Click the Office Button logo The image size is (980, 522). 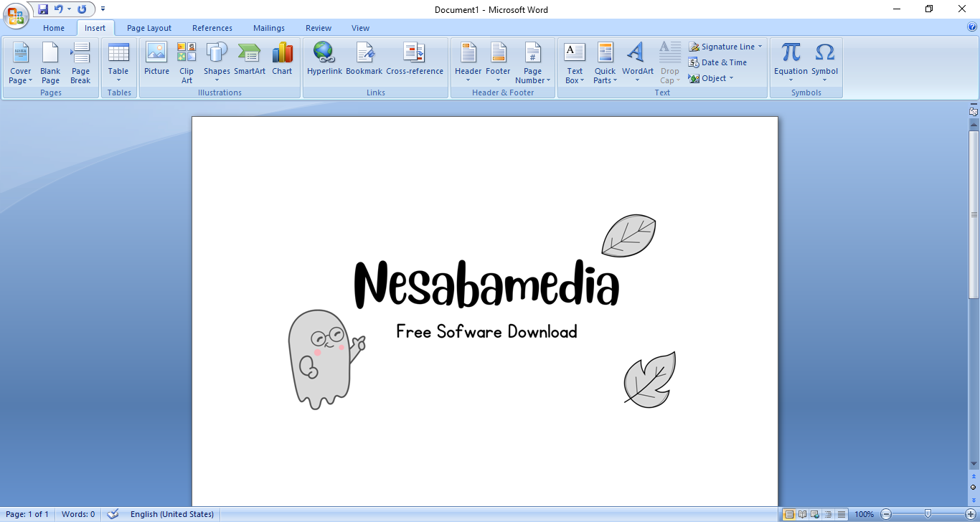(15, 16)
